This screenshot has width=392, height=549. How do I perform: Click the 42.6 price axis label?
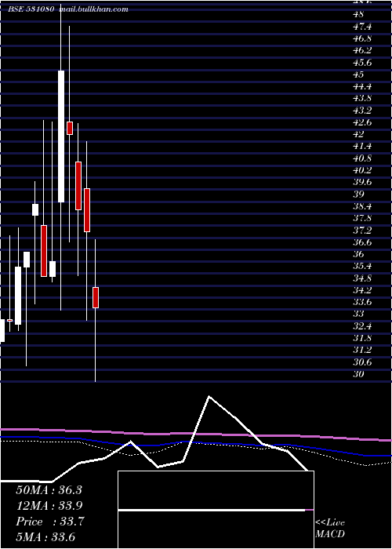click(x=362, y=122)
